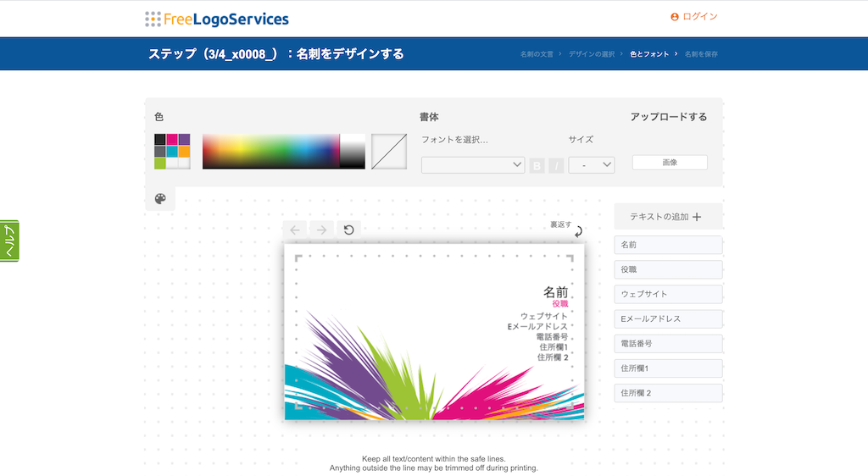Select the no-color diagonal slash box
868x476 pixels.
[x=389, y=152]
